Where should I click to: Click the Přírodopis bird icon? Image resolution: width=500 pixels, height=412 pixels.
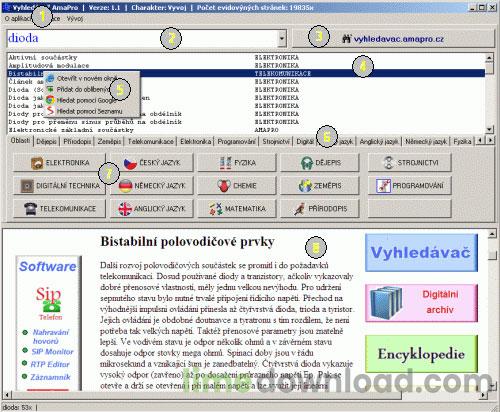[x=299, y=209]
